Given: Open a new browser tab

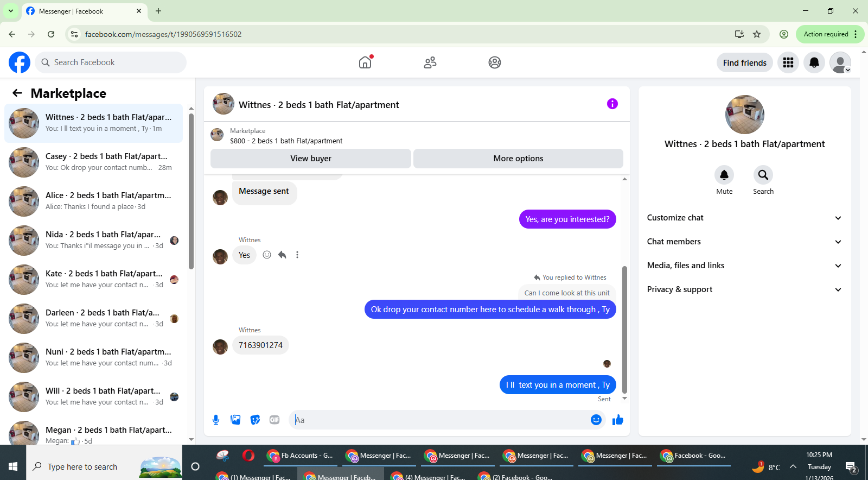Looking at the screenshot, I should (x=158, y=11).
